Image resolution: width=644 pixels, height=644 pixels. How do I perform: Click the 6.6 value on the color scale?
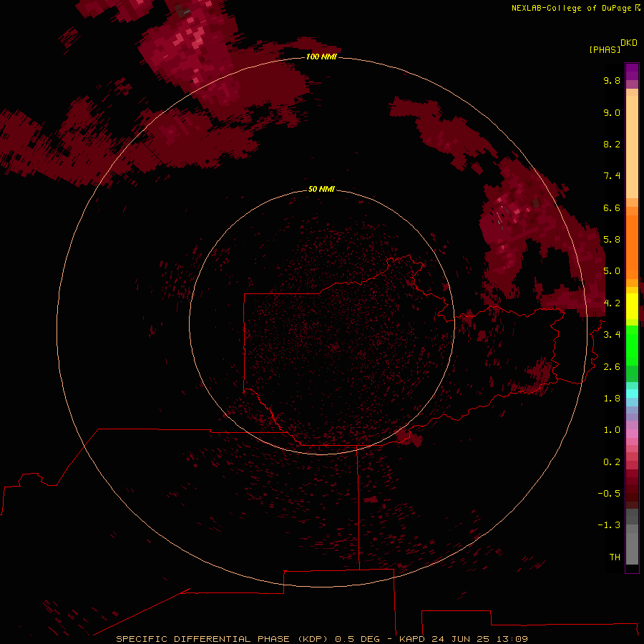click(612, 208)
